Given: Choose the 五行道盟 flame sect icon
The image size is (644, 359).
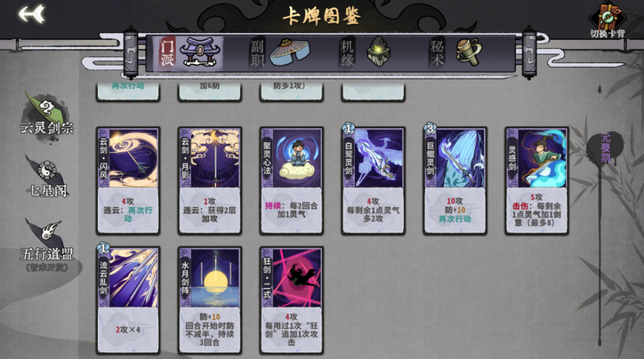Looking at the screenshot, I should (x=46, y=242).
